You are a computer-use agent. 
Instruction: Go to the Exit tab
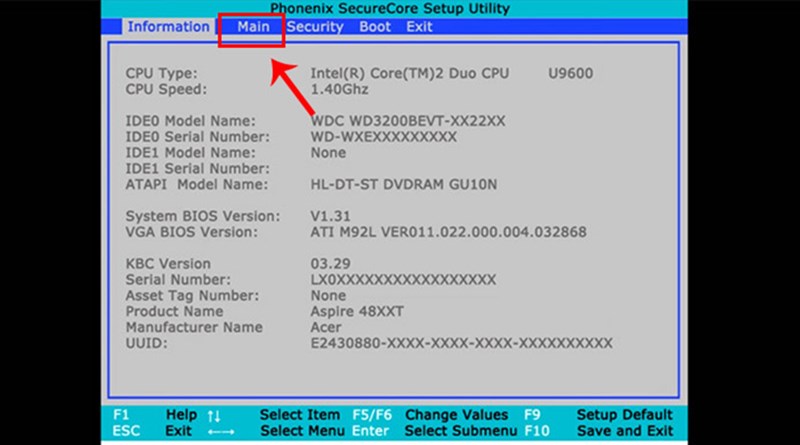tap(419, 27)
